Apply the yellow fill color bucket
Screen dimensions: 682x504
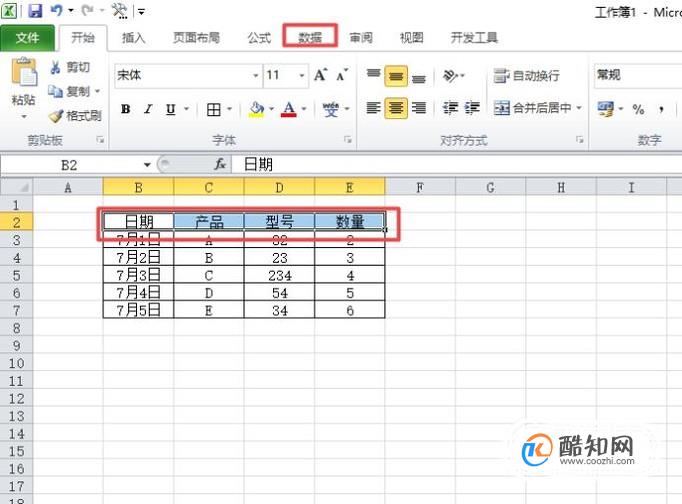pyautogui.click(x=257, y=109)
